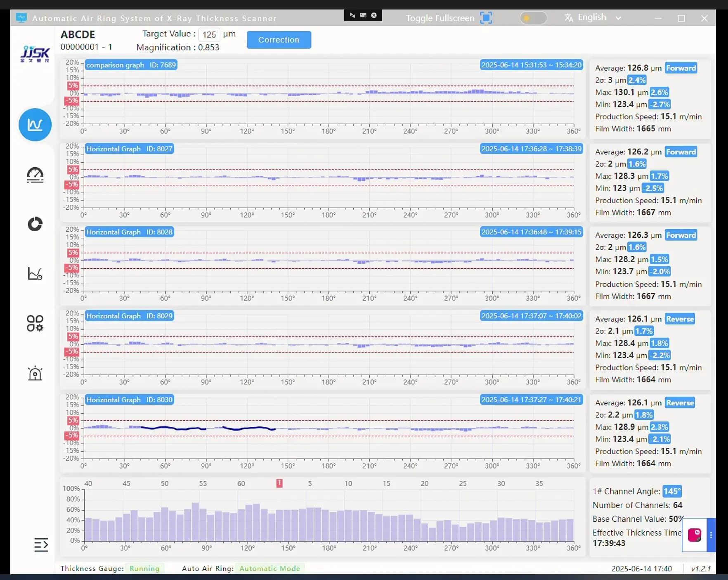Open the line chart history sidebar icon
Image resolution: width=728 pixels, height=580 pixels.
35,274
